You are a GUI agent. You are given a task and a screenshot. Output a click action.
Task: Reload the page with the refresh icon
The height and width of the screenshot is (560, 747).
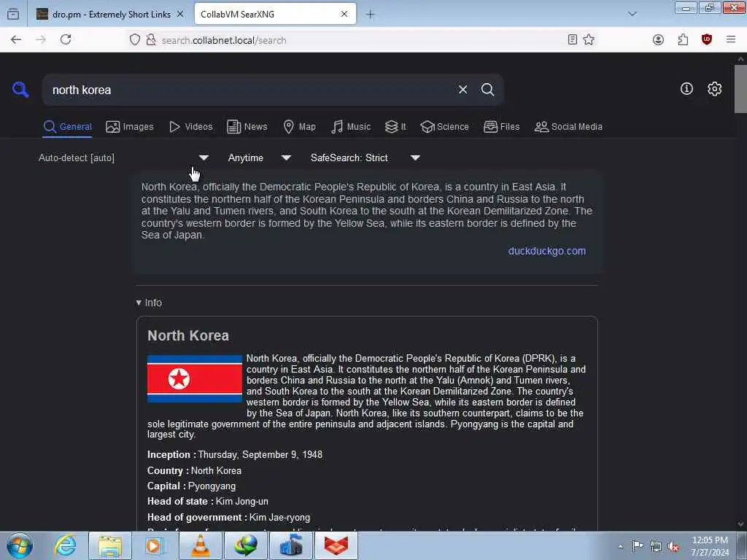pos(66,40)
